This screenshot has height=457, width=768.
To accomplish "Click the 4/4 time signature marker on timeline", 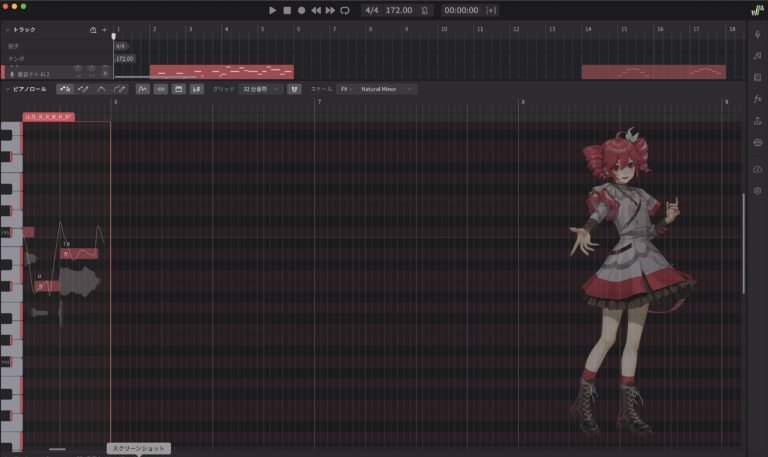I will tap(120, 46).
